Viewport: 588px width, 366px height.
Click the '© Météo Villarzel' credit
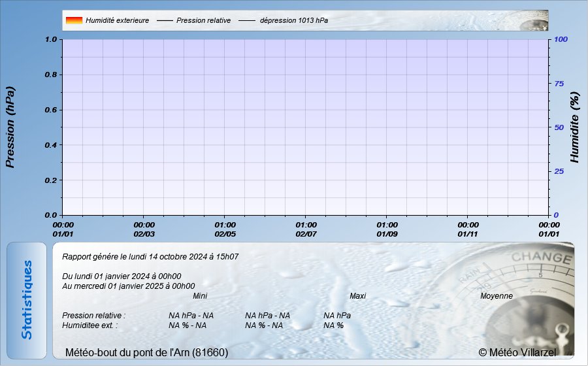[x=517, y=352]
